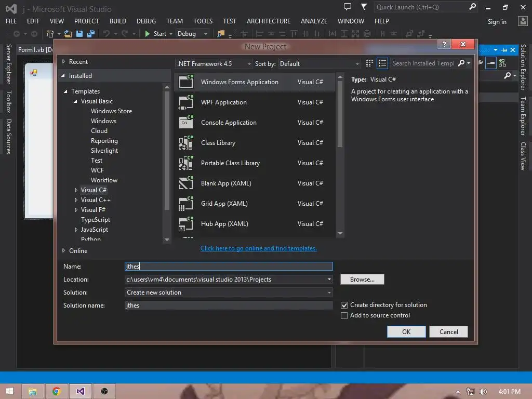Click the Quick Launch search magnifier icon
Screen dimensions: 532x399
(472, 7)
